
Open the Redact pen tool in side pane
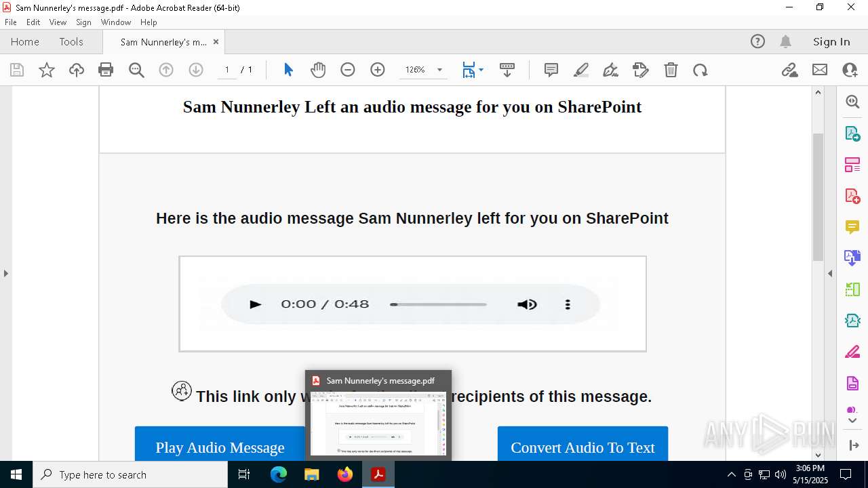(852, 352)
